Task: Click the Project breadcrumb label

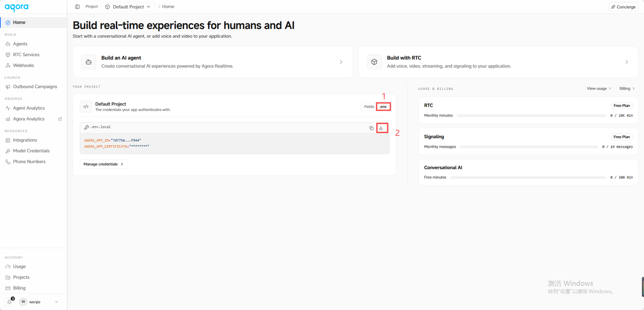Action: (x=92, y=7)
